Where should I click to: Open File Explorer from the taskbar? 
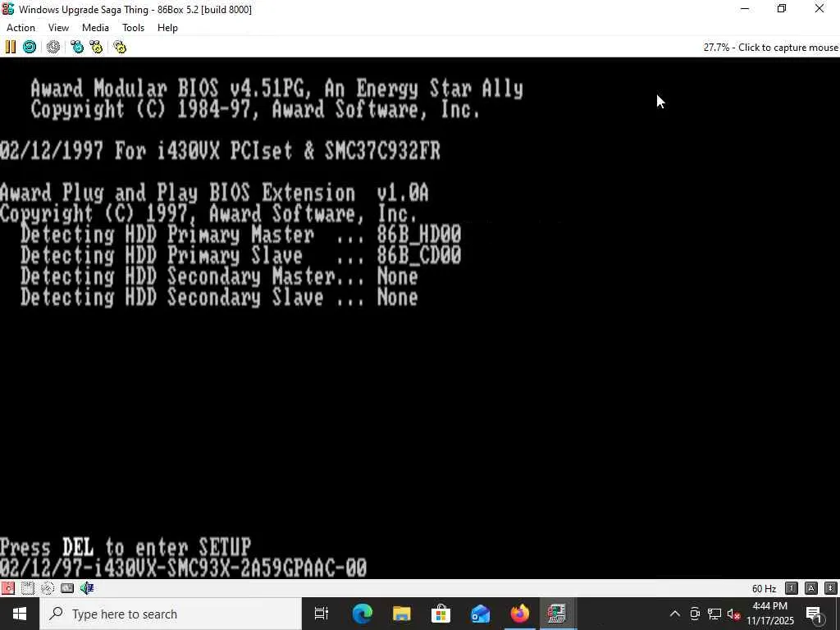point(401,614)
